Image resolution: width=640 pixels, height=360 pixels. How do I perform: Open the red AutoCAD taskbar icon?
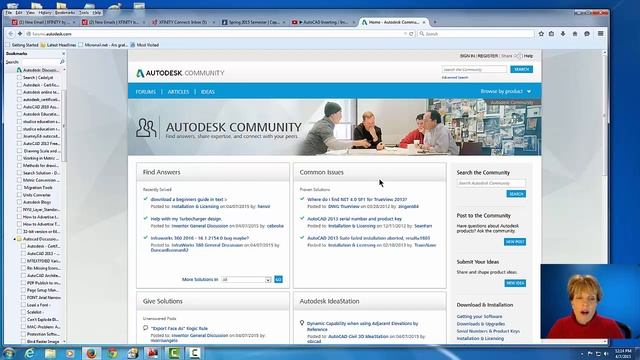point(153,353)
